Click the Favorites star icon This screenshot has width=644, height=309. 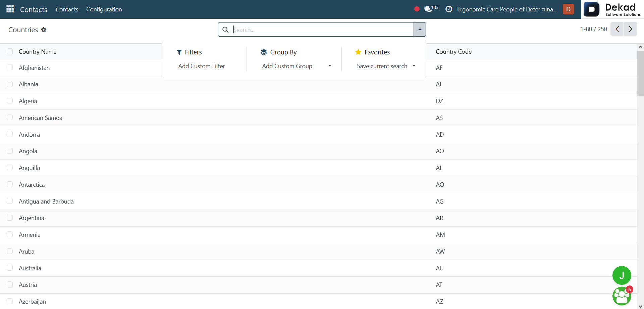pos(358,52)
